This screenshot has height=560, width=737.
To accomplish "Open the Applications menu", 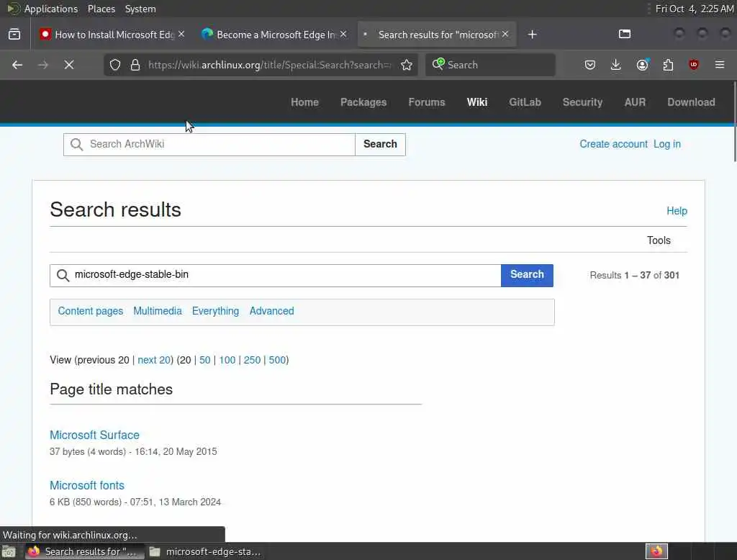I will click(51, 9).
